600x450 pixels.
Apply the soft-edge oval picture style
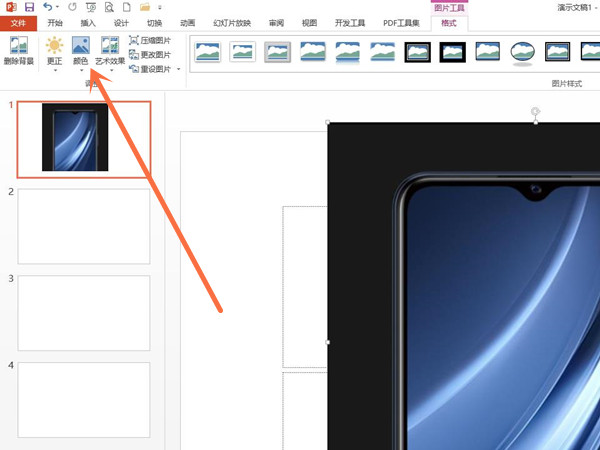coord(522,52)
